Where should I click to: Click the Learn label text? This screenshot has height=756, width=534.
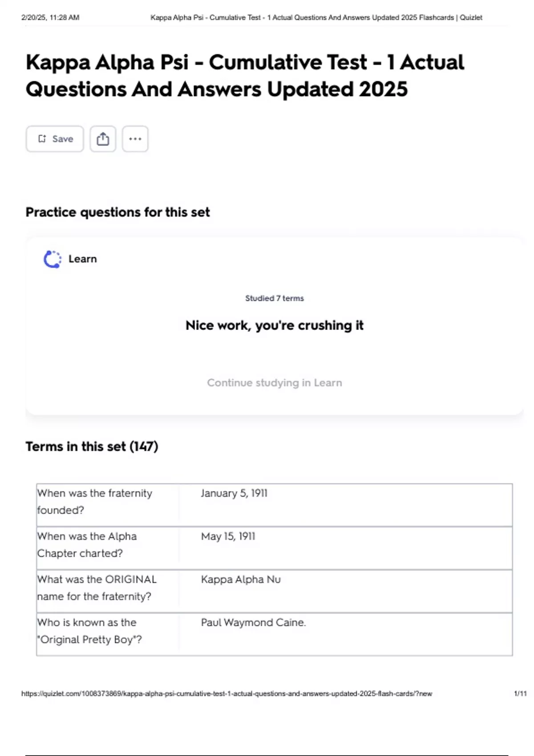(x=82, y=259)
